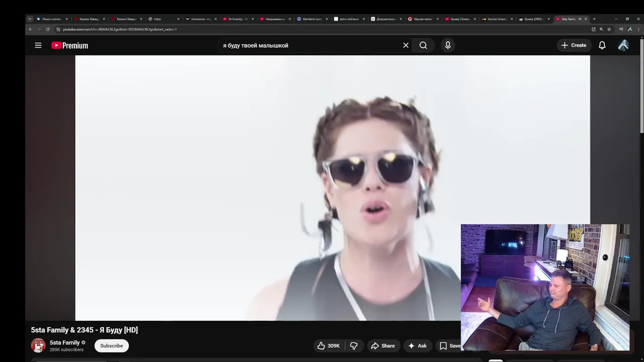This screenshot has height=362, width=644.
Task: Click the site information icon in address bar
Action: click(x=58, y=29)
